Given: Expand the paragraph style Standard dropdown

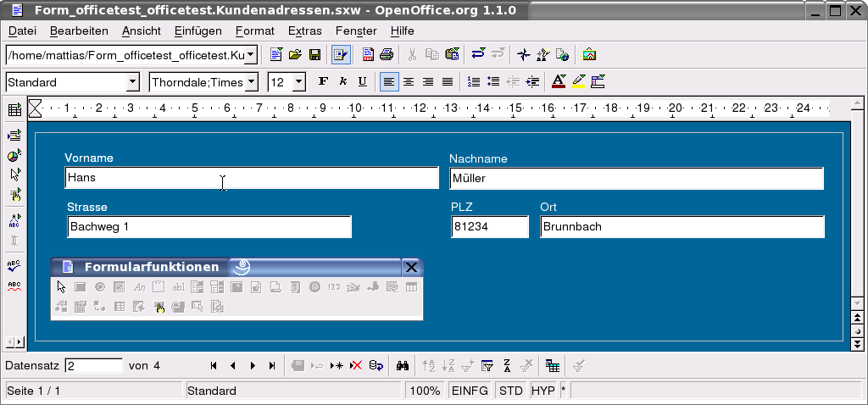Looking at the screenshot, I should click(132, 82).
